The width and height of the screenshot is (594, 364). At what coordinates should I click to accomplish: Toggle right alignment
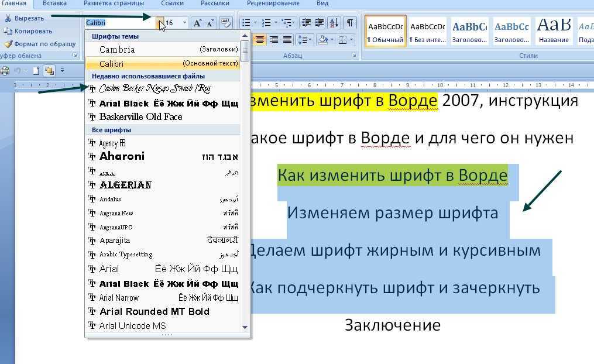pos(273,39)
